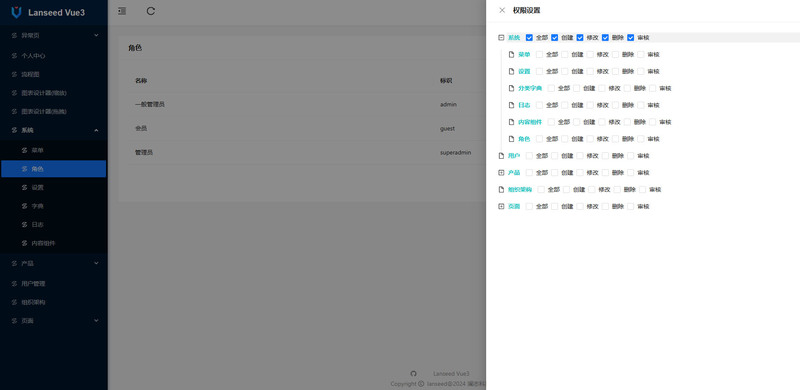This screenshot has width=800, height=390.
Task: Check 创建 checkbox in 菜单 row
Action: coord(565,55)
